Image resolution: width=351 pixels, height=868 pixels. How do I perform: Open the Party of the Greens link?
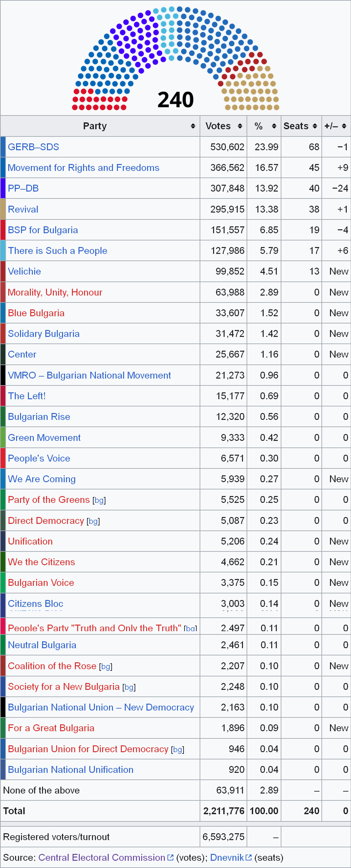[49, 499]
